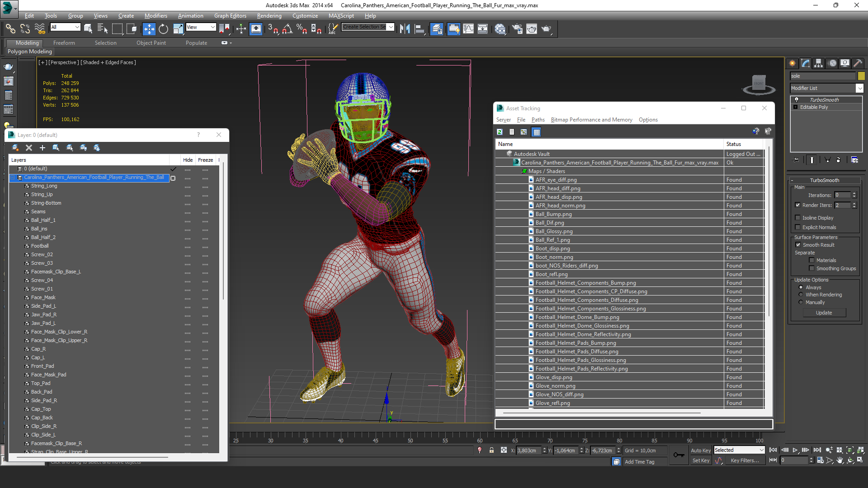Enable Separate by Materials checkbox
This screenshot has width=868, height=488.
[812, 260]
